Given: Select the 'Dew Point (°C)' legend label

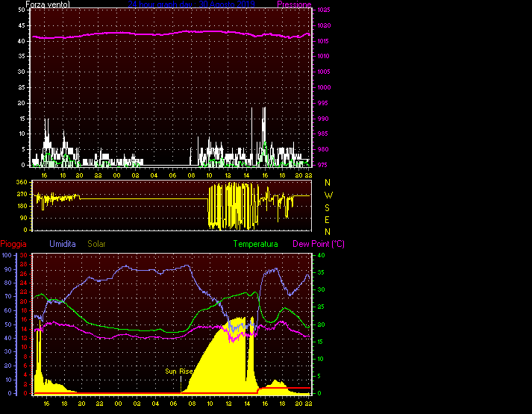Looking at the screenshot, I should (319, 244).
